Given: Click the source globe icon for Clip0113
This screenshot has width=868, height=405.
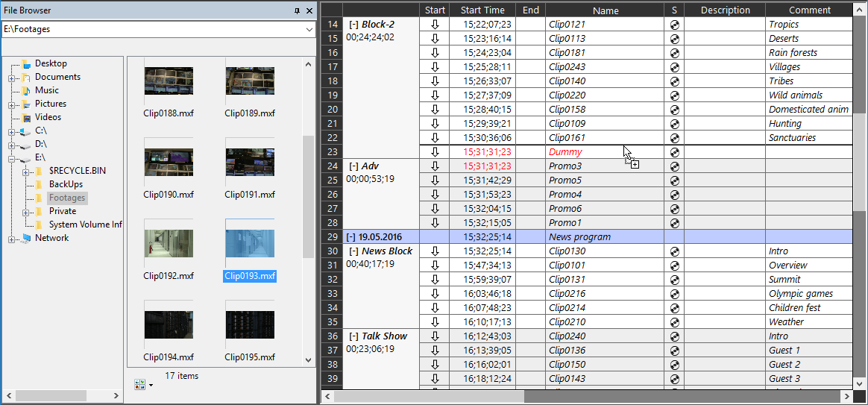Looking at the screenshot, I should (x=674, y=39).
